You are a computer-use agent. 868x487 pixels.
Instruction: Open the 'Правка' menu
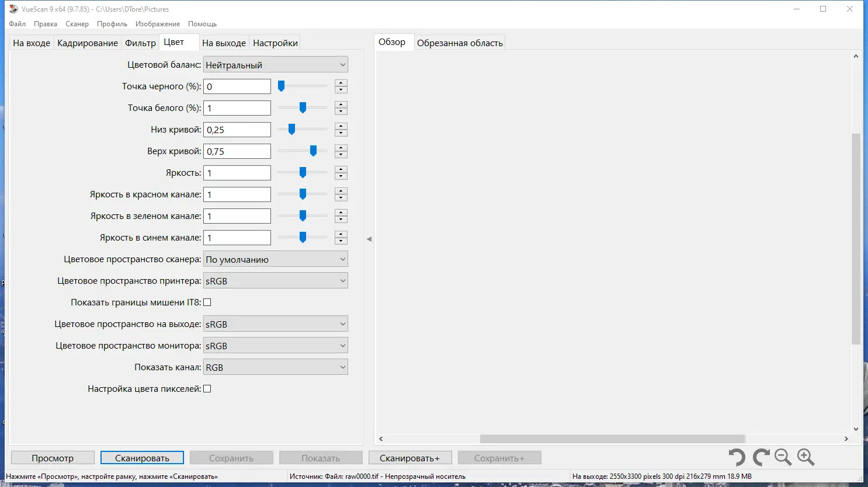point(46,24)
